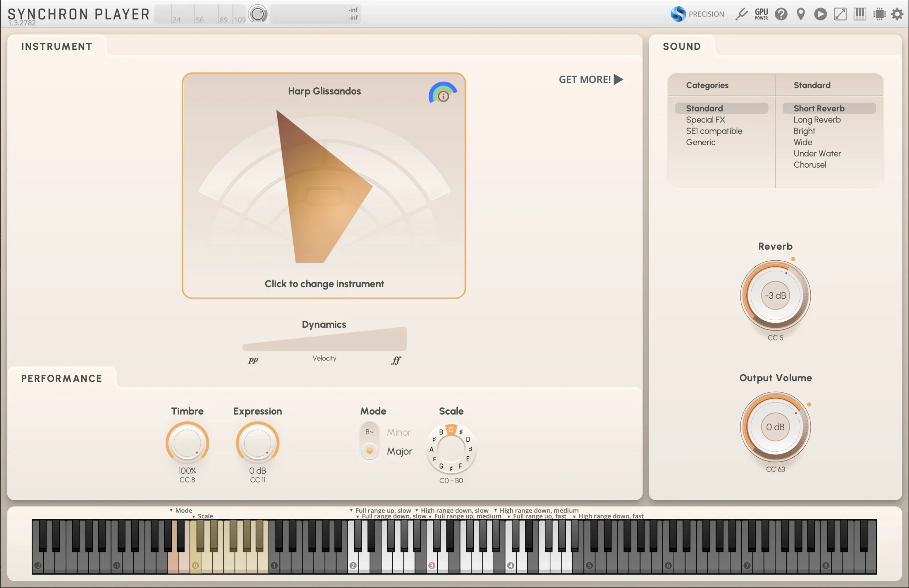Click the CPU chip icon

pyautogui.click(x=879, y=14)
